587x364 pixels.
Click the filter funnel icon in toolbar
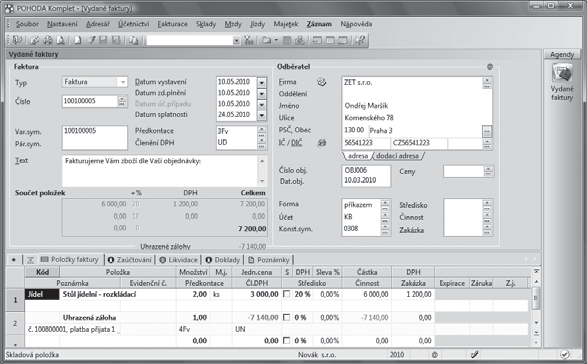[x=249, y=40]
